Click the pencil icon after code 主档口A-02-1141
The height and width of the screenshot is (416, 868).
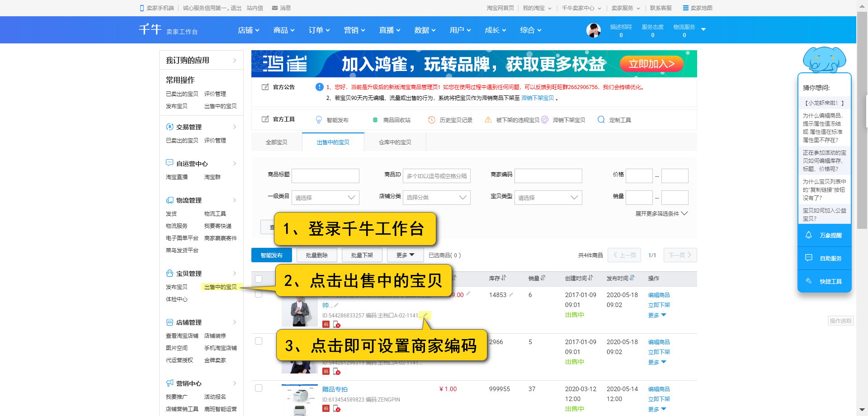click(x=425, y=315)
